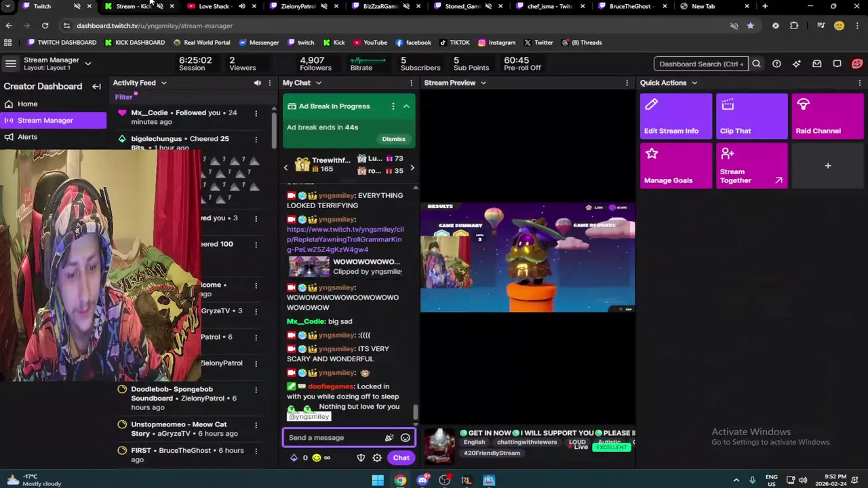This screenshot has width=868, height=488.
Task: Open the Activity Feed Filter
Action: (123, 97)
